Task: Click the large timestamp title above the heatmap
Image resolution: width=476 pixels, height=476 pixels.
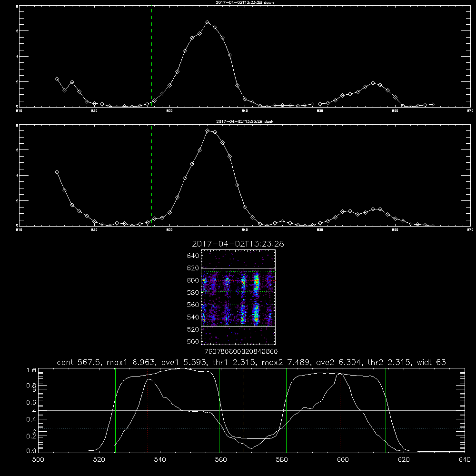Action: point(238,244)
